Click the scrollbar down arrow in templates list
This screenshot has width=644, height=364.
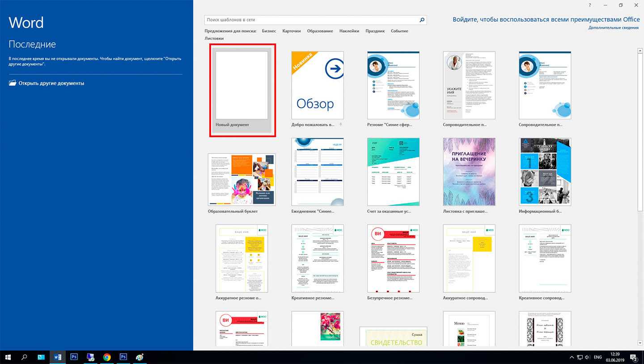(640, 343)
